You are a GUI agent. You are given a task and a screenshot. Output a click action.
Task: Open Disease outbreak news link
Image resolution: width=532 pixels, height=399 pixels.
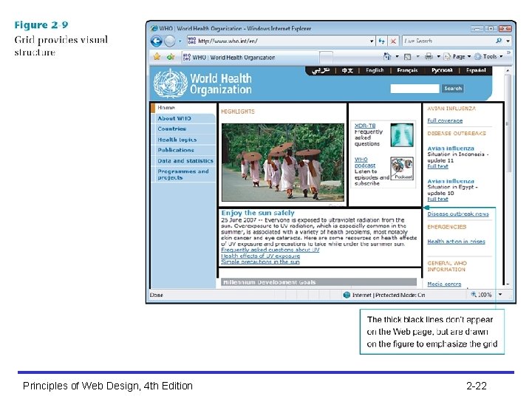457,214
